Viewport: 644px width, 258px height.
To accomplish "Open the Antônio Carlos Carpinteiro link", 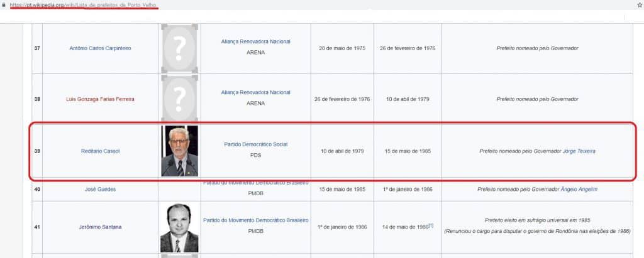I will coord(100,48).
